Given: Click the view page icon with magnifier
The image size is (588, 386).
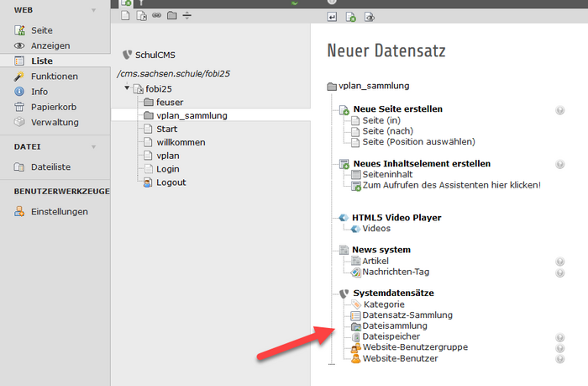Looking at the screenshot, I should pos(370,16).
